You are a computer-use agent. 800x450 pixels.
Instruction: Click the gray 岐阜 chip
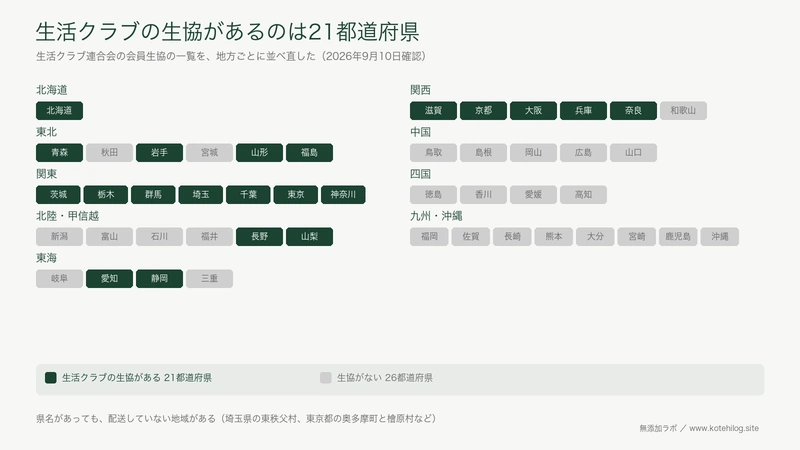click(x=59, y=279)
